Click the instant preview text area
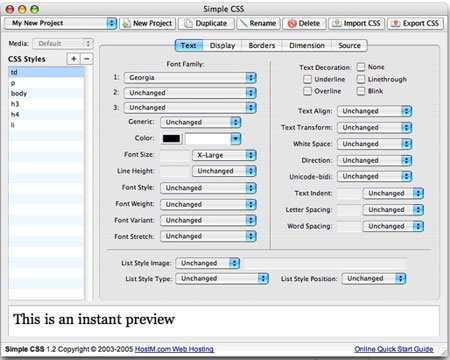This screenshot has width=450, height=360. point(224,321)
